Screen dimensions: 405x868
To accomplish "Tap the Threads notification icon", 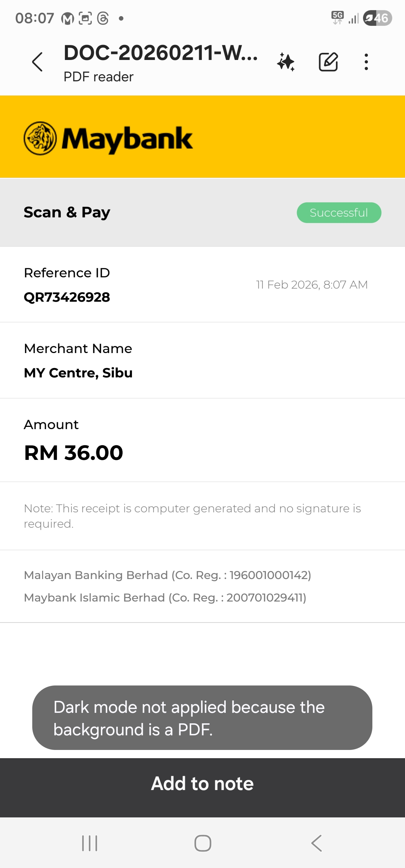I will [x=103, y=18].
